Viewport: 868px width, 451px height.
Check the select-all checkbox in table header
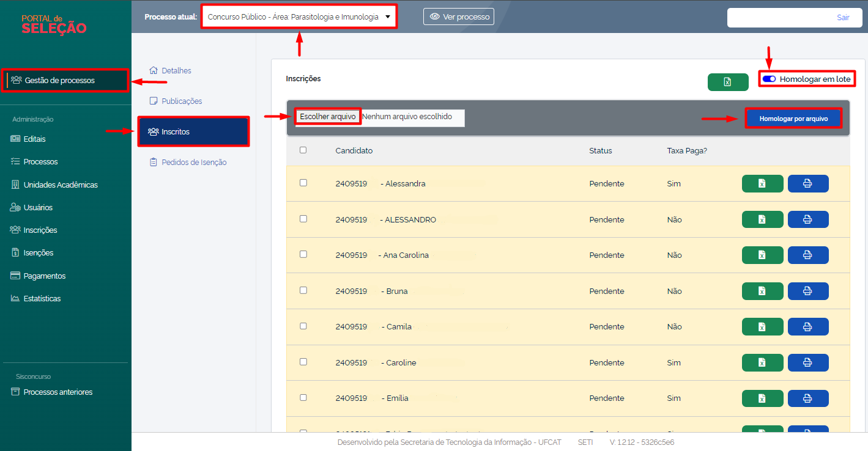pos(303,150)
